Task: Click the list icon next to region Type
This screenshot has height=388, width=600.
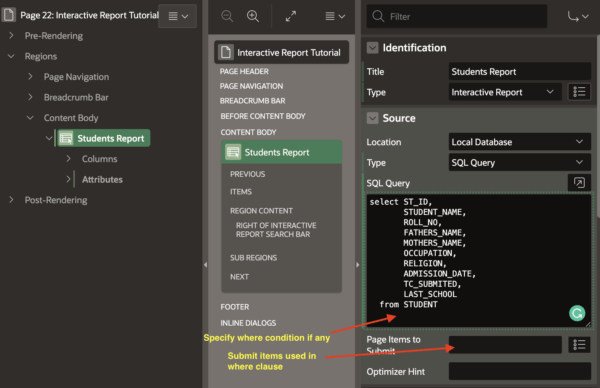Action: pos(579,92)
